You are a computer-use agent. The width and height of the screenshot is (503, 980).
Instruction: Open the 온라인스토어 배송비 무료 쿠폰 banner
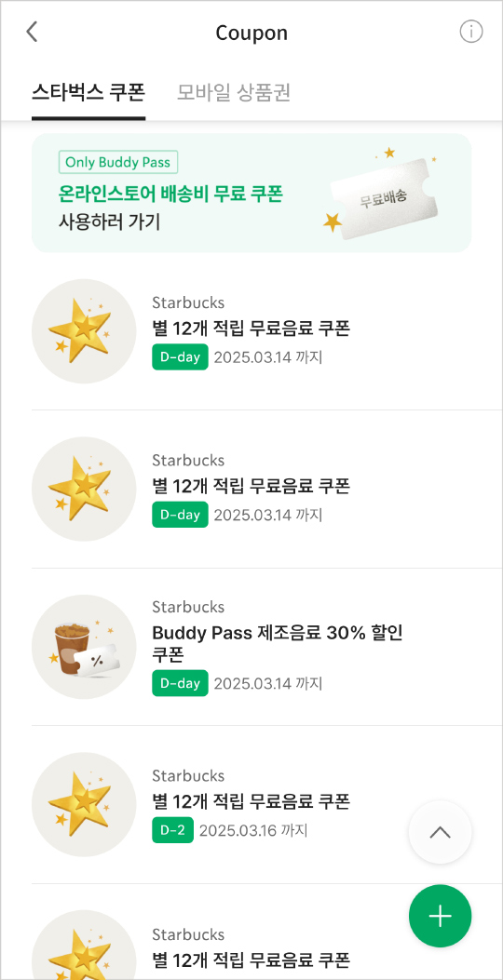(x=251, y=194)
